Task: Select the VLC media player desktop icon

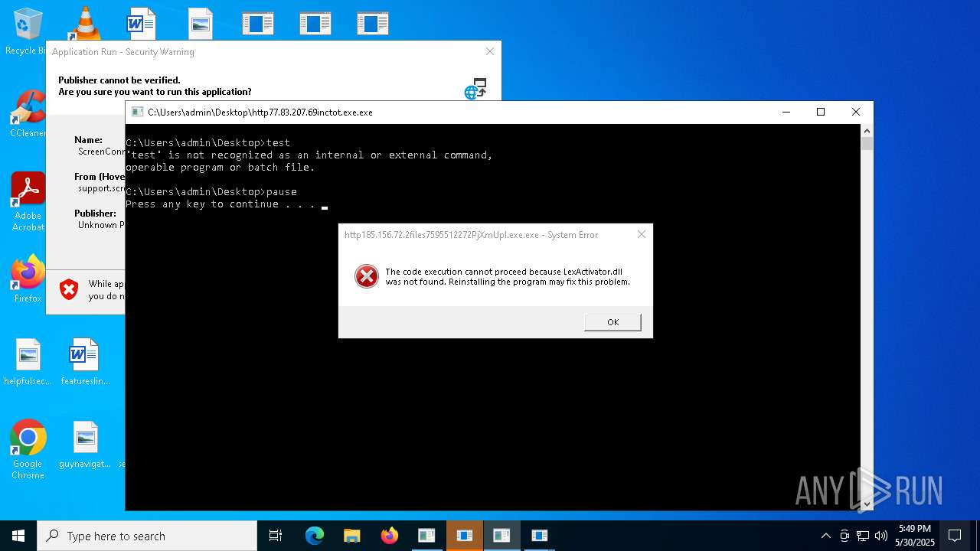Action: [85, 23]
